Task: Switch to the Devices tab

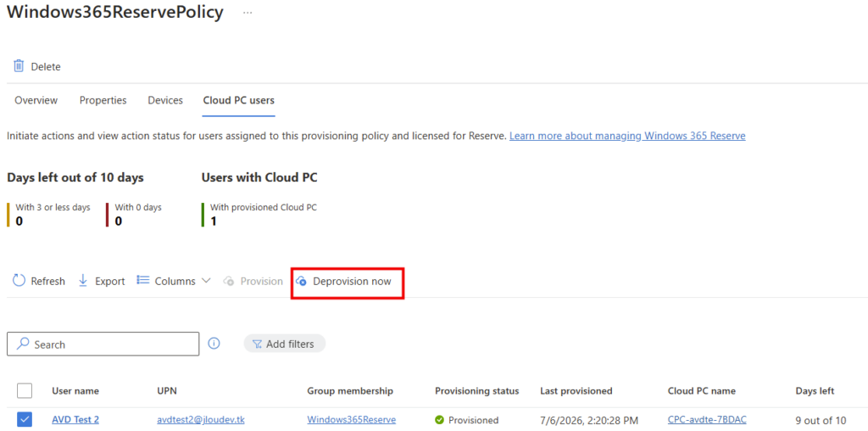Action: [x=165, y=100]
